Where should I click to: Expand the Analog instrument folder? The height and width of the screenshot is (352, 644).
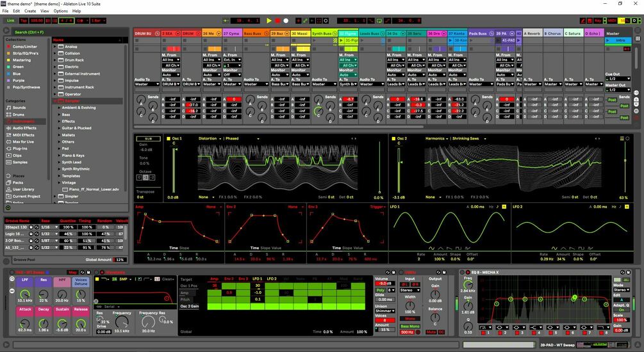(54, 46)
